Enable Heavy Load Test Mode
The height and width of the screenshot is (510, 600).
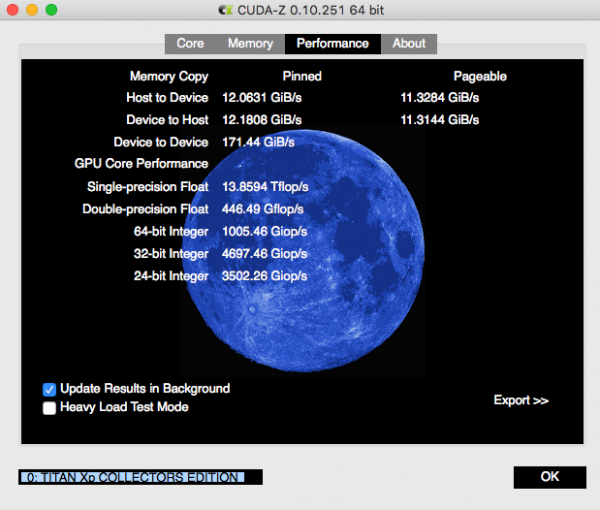click(49, 408)
